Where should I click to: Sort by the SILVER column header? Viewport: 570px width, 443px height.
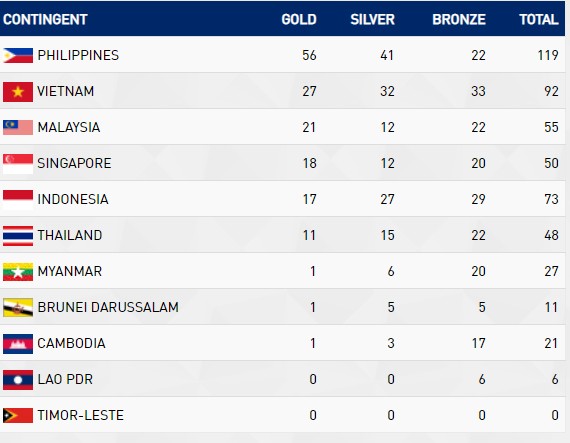(x=372, y=19)
